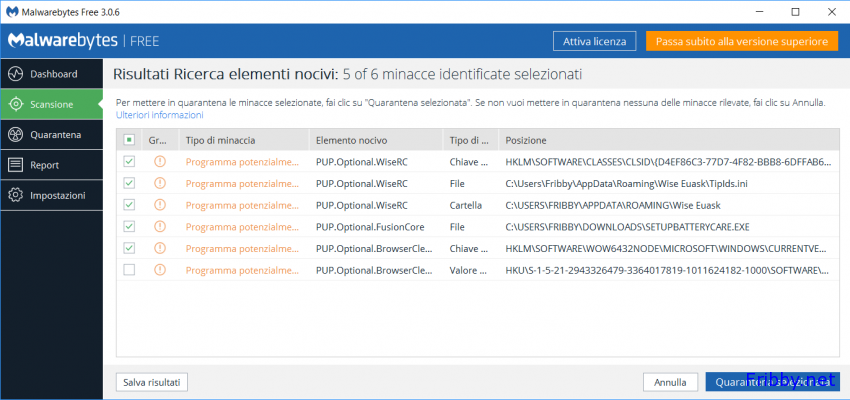Screen dimensions: 850x400
Task: Select the HKLM\SOFTWARE\CLASSES\CLSID path text
Action: click(666, 162)
